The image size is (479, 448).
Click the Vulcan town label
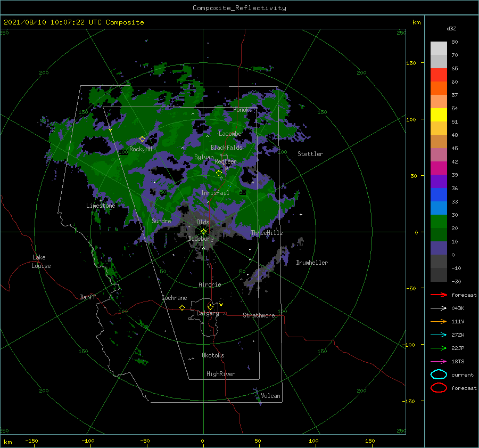pos(270,396)
